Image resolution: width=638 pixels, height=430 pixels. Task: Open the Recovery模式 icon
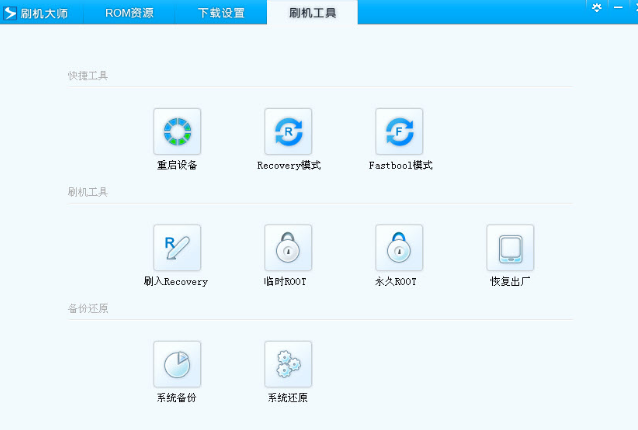click(x=288, y=131)
